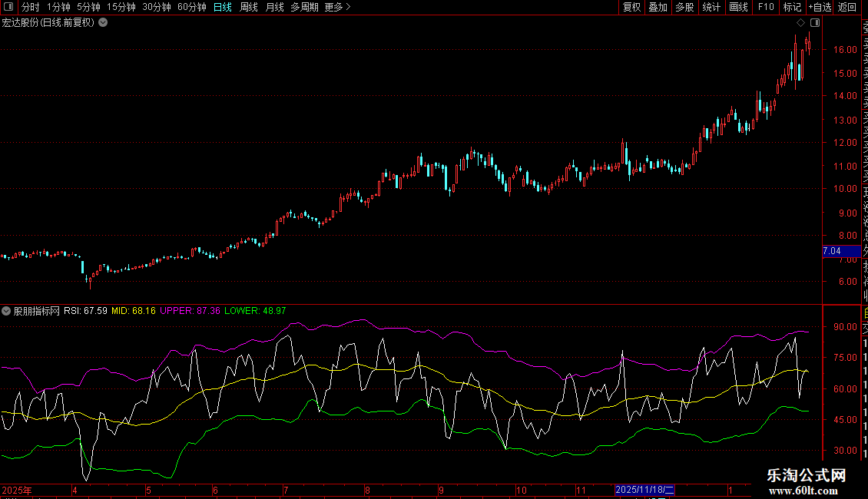Screen dimensions: 868x499
Task: Open the 多股 multi-stock view
Action: pos(684,7)
